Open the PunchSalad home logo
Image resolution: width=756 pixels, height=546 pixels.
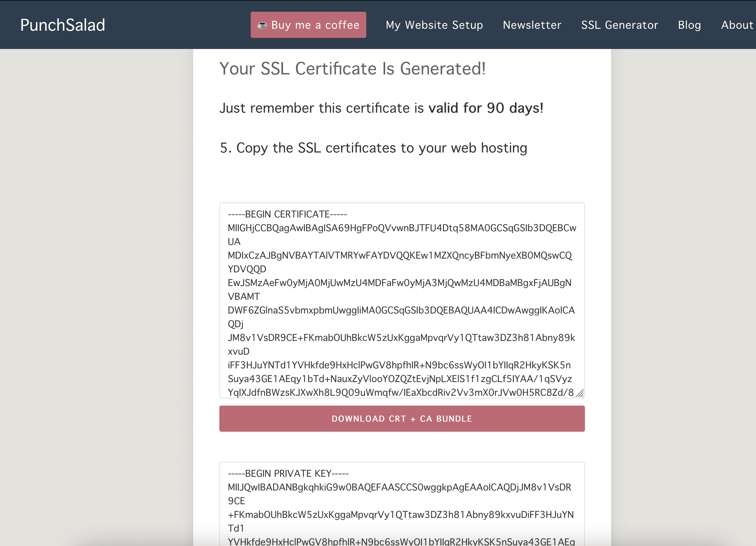point(63,25)
